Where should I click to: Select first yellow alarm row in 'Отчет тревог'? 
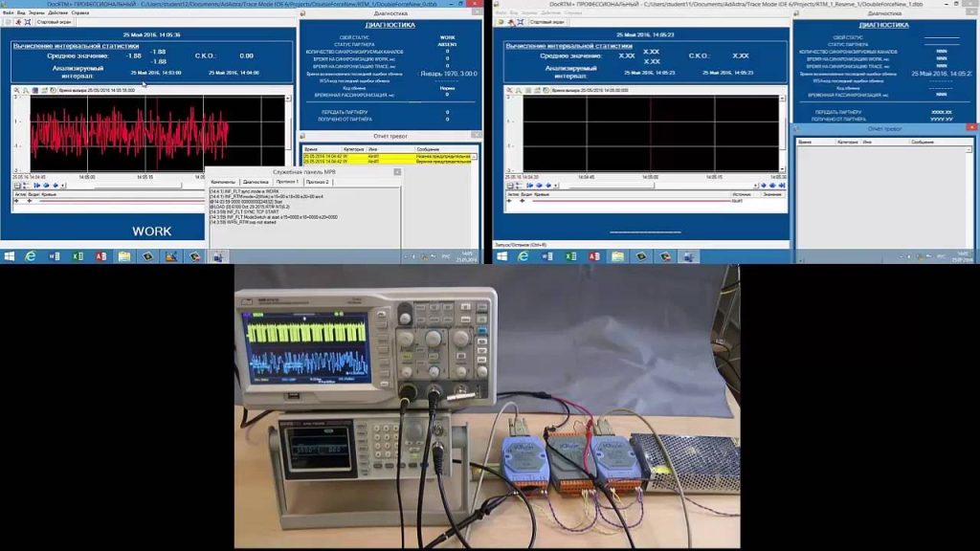click(390, 156)
